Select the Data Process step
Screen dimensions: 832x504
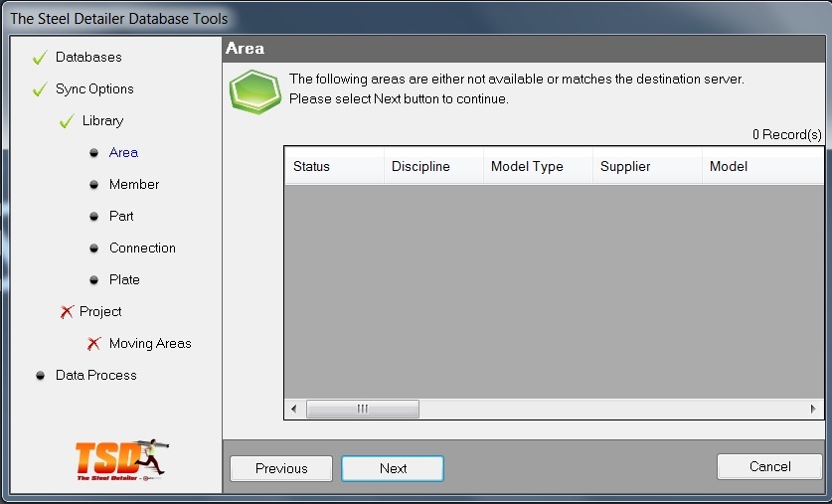[96, 375]
